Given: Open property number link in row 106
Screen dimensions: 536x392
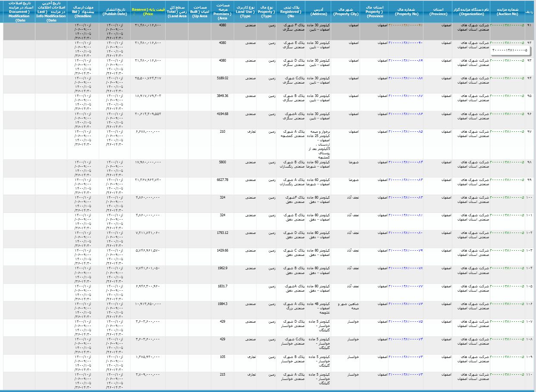Looking at the screenshot, I should 405,303.
